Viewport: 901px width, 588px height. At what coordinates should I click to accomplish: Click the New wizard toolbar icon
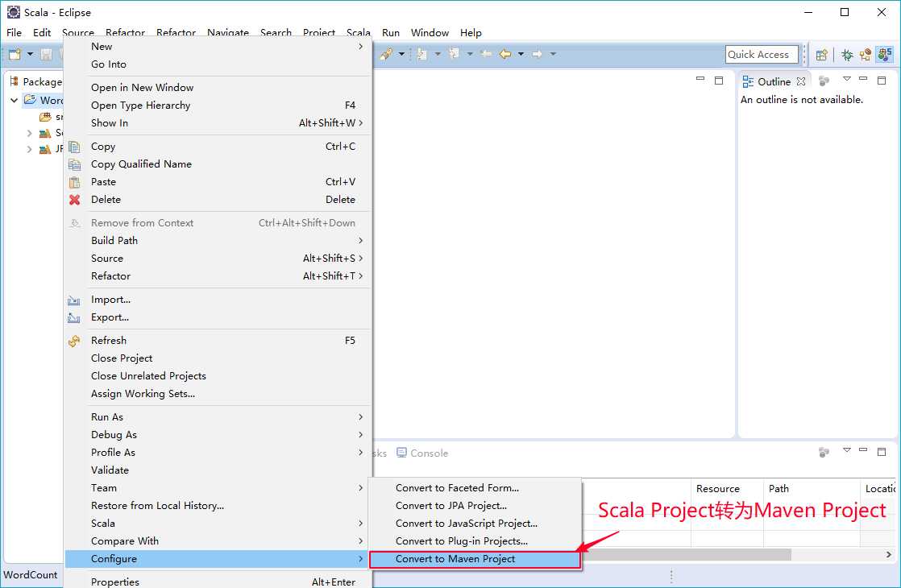point(15,54)
